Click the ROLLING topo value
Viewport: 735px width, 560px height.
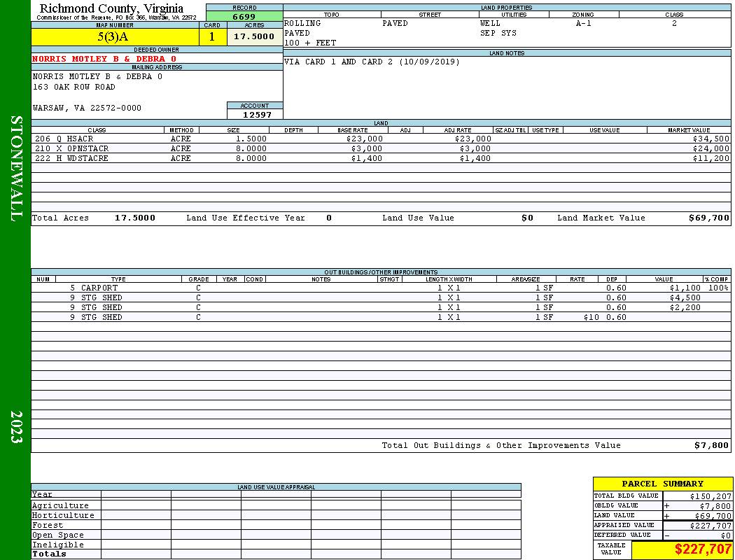click(x=302, y=23)
